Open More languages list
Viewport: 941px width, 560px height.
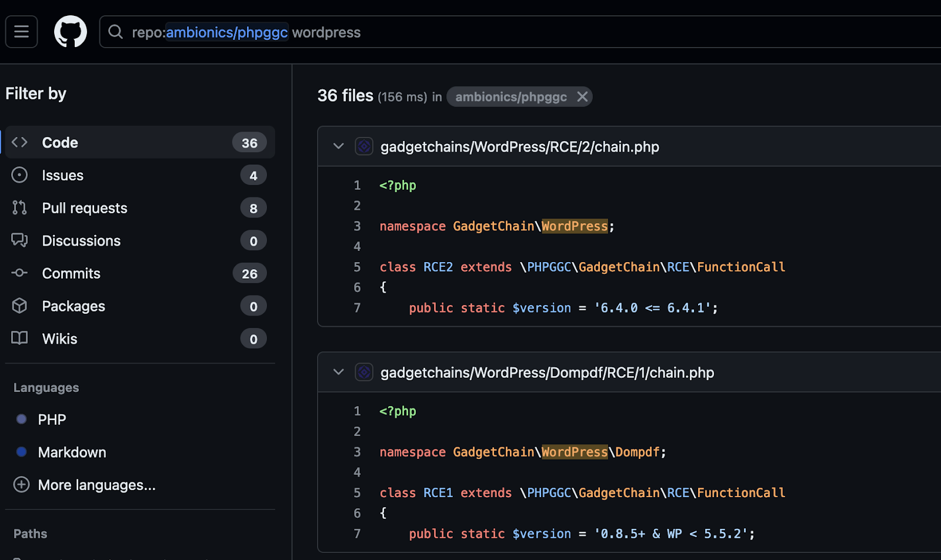pos(97,485)
